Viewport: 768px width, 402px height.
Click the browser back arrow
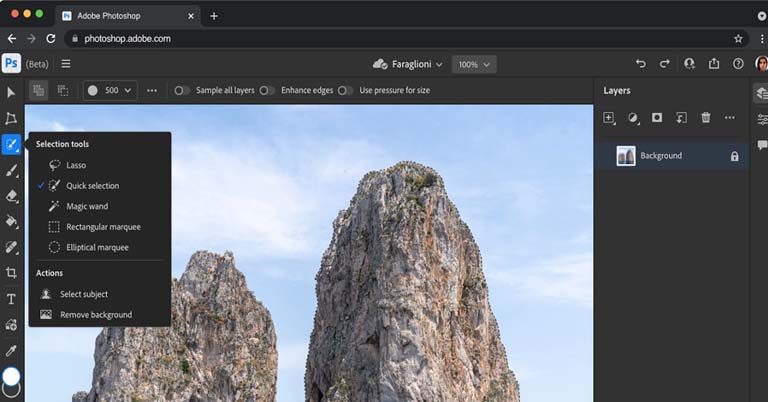(12, 38)
